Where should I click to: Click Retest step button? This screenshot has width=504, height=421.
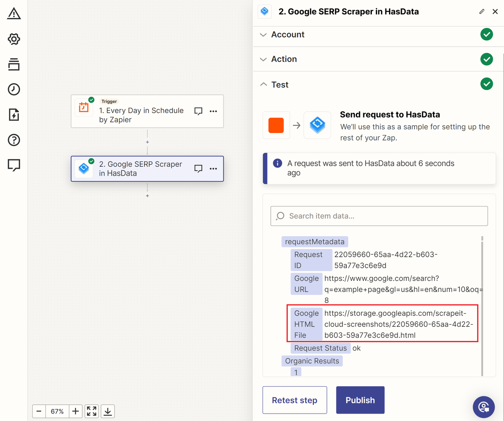pyautogui.click(x=295, y=400)
